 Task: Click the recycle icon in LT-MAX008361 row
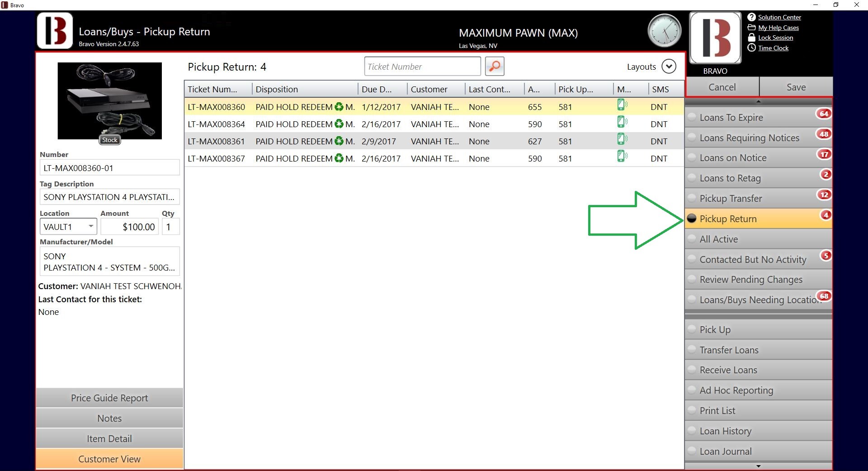339,141
